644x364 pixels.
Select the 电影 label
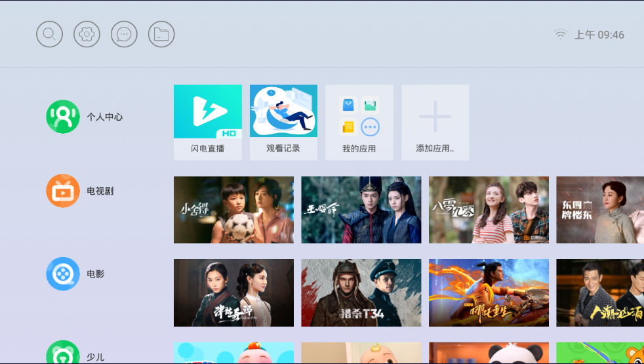coord(96,274)
